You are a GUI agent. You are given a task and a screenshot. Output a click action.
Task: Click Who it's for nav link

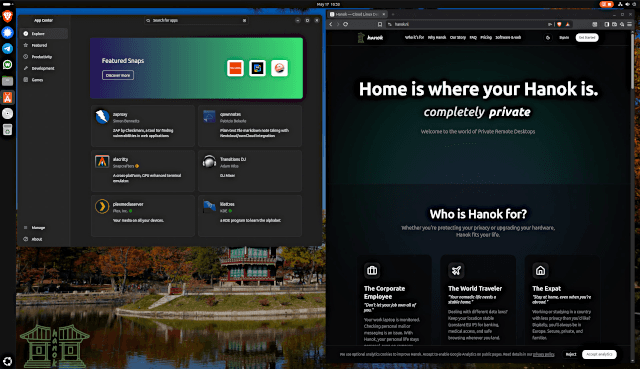pos(414,38)
